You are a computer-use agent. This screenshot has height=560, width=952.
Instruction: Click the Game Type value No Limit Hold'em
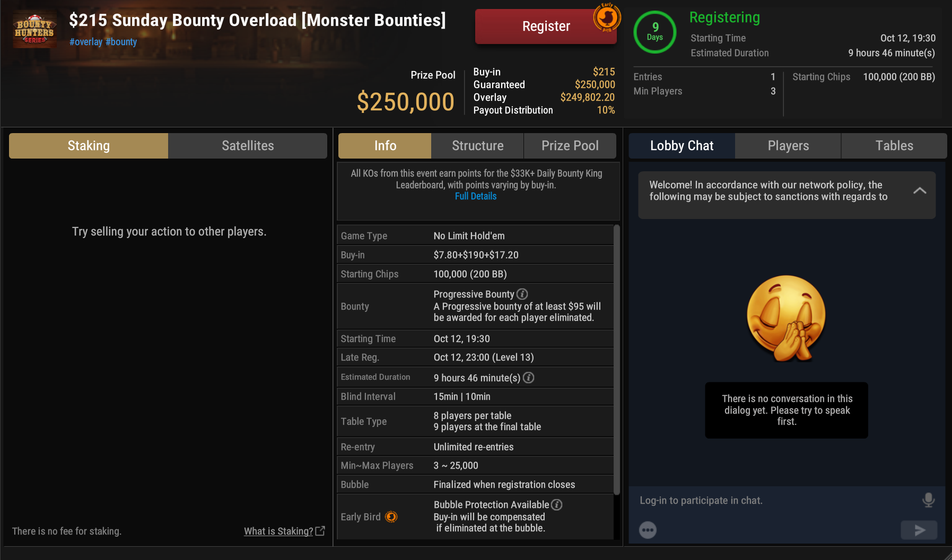(469, 236)
